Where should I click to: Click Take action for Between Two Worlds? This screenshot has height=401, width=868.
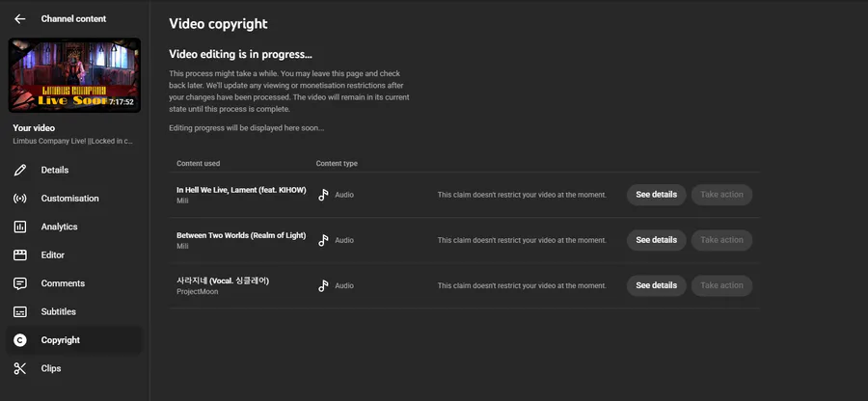(721, 240)
